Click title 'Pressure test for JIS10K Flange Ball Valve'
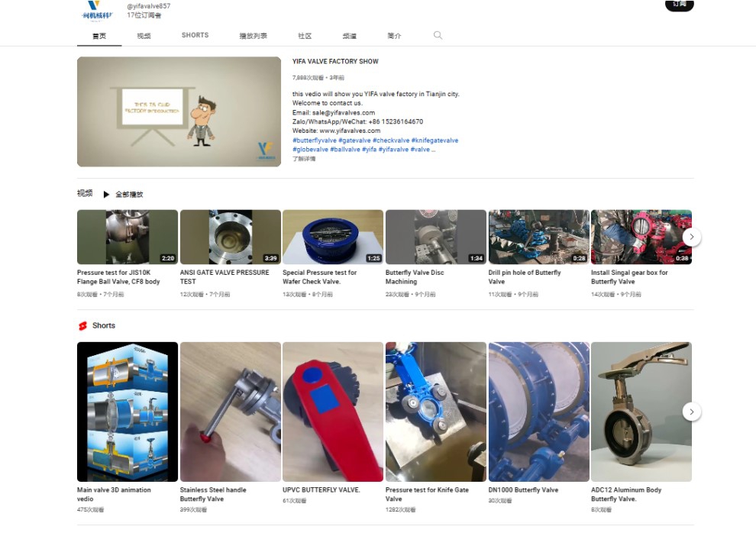Screen dimensions: 756x533 [118, 277]
